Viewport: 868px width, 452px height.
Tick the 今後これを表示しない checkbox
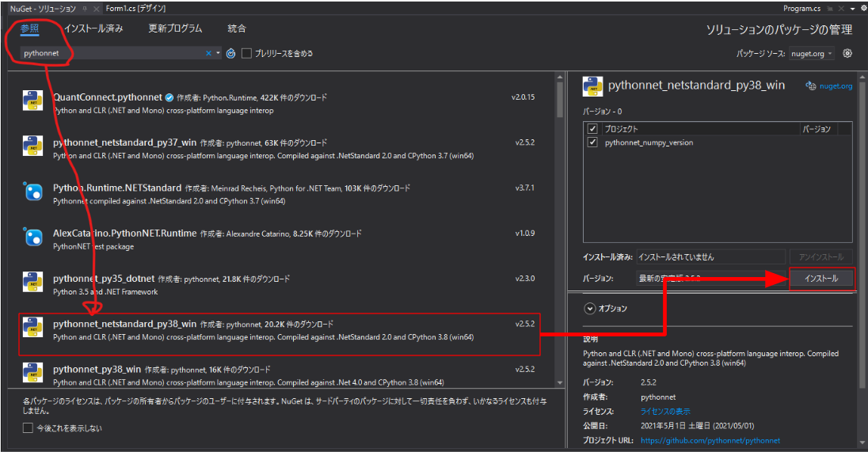[x=29, y=428]
